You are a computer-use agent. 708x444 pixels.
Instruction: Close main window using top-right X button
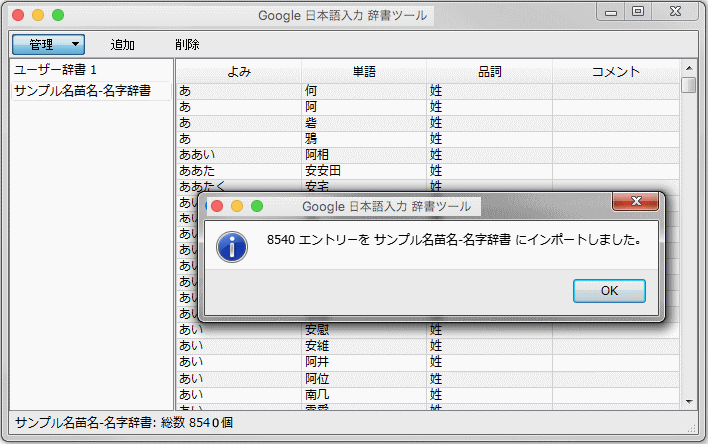click(x=675, y=12)
